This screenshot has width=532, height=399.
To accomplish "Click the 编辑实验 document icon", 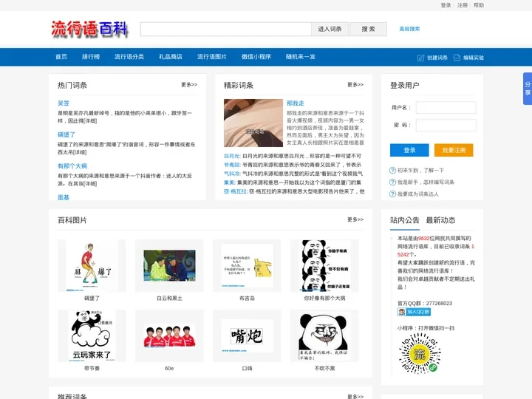I will [x=457, y=58].
